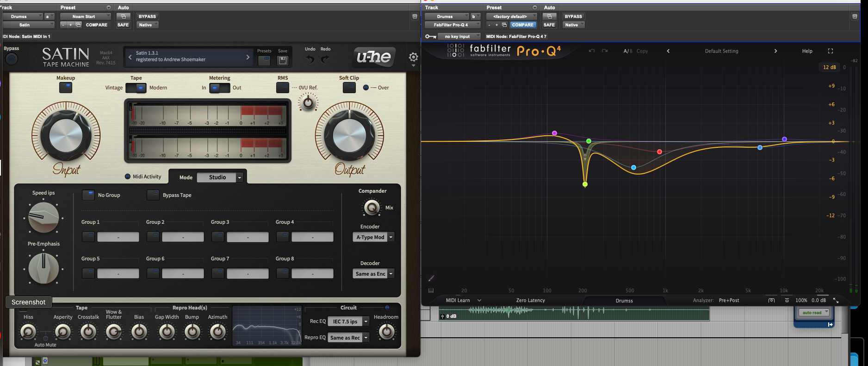This screenshot has height=366, width=868.
Task: Click the Satin Output knob
Action: tap(349, 136)
